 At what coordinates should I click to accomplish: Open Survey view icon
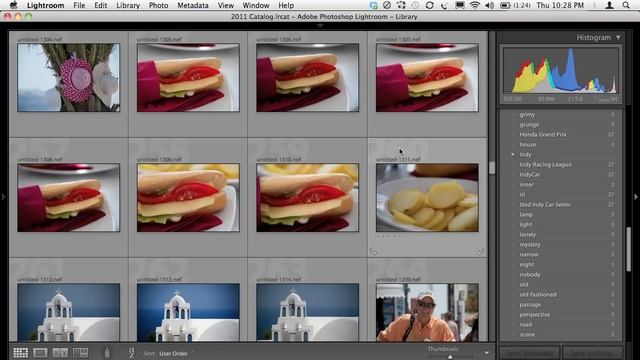click(x=80, y=353)
